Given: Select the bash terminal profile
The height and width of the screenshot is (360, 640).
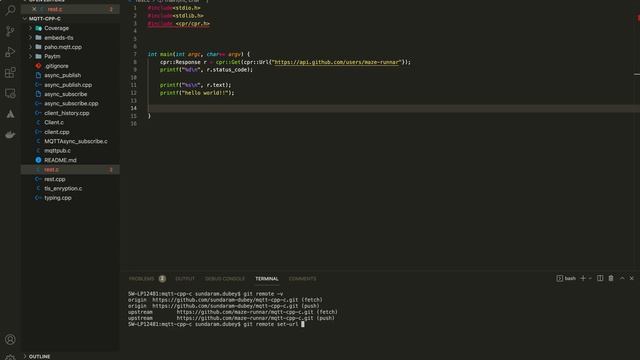Looking at the screenshot, I should [x=566, y=278].
